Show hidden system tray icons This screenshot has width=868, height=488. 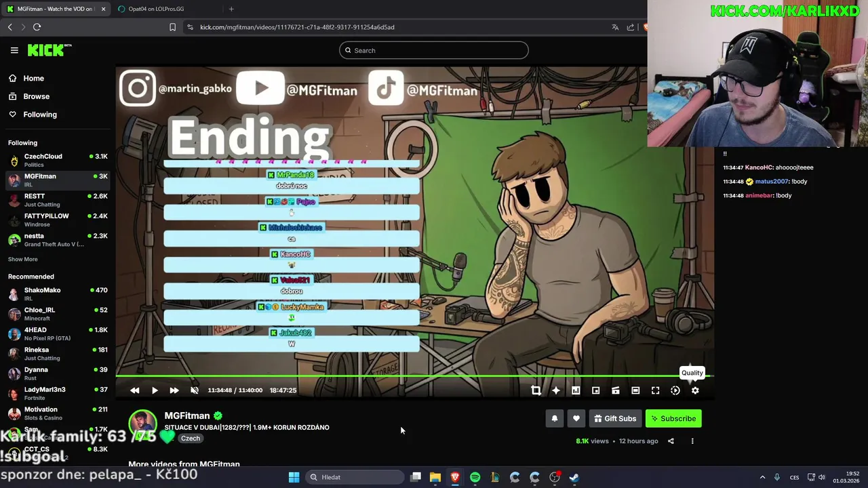pos(762,477)
